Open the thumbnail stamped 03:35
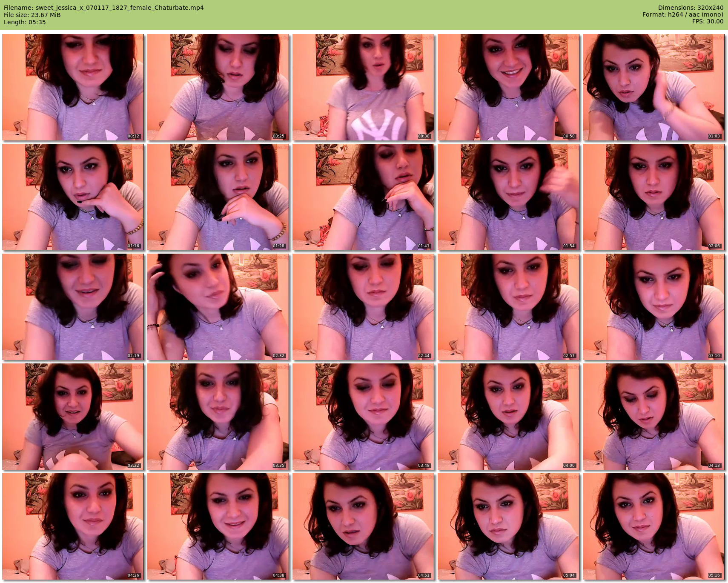 pyautogui.click(x=218, y=417)
